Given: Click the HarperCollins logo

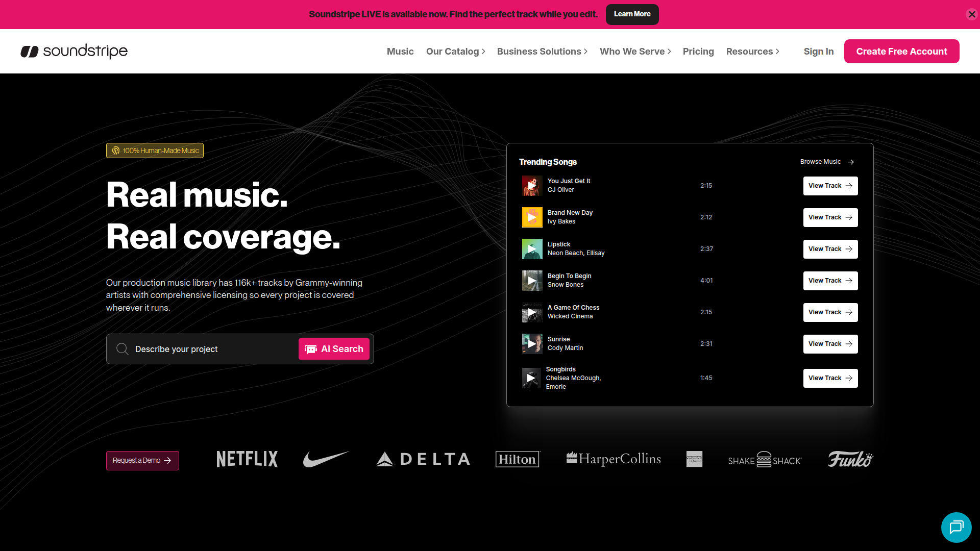Looking at the screenshot, I should (614, 459).
